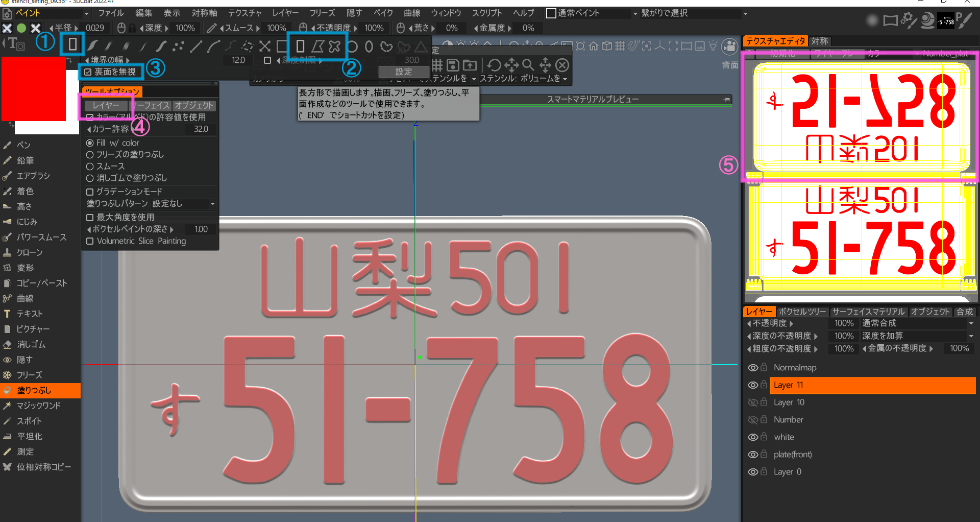
Task: Switch to the ボクセルツリー tab
Action: click(802, 312)
